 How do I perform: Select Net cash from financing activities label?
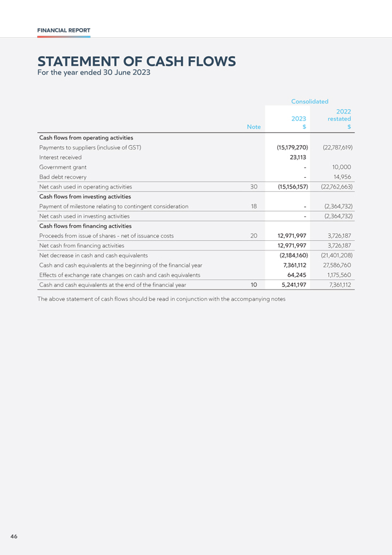coord(82,245)
